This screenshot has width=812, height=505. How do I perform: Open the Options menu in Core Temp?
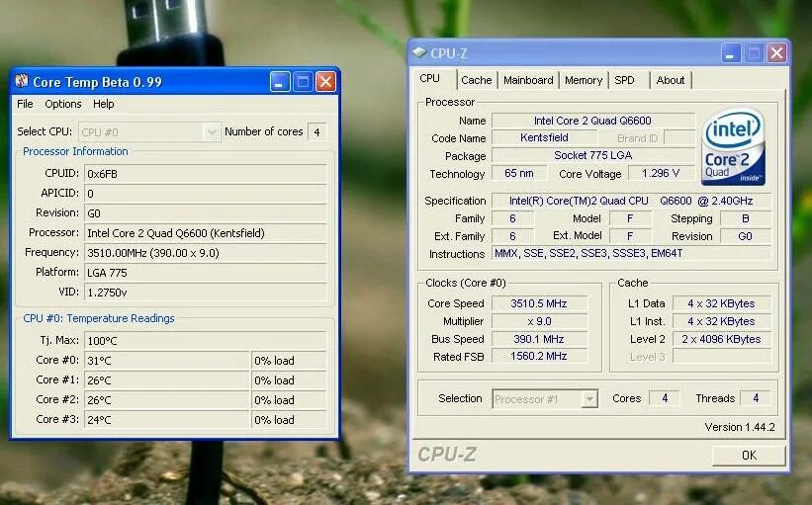click(63, 104)
